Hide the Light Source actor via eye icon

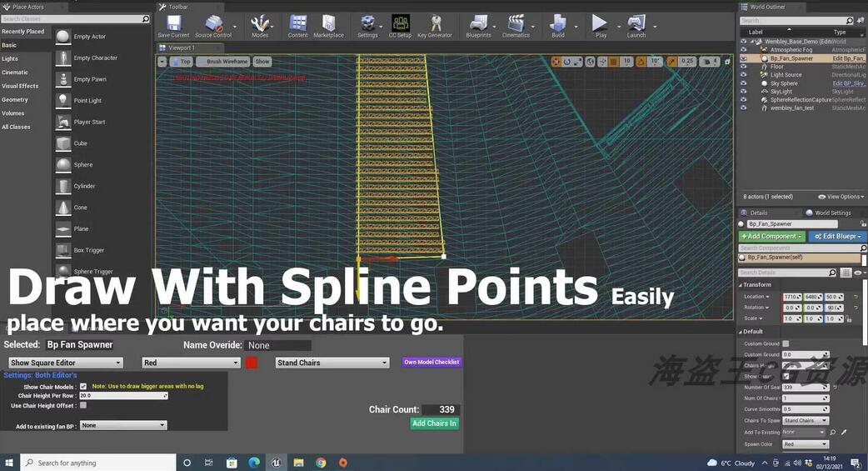[744, 75]
